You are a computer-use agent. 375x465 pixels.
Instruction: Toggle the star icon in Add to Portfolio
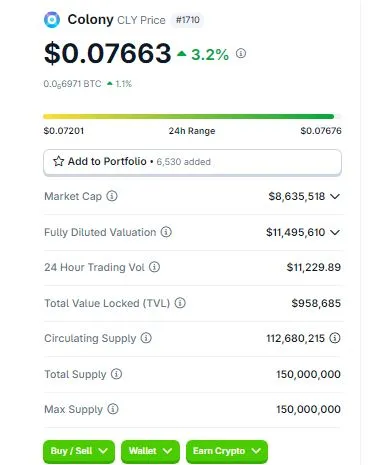(x=58, y=161)
